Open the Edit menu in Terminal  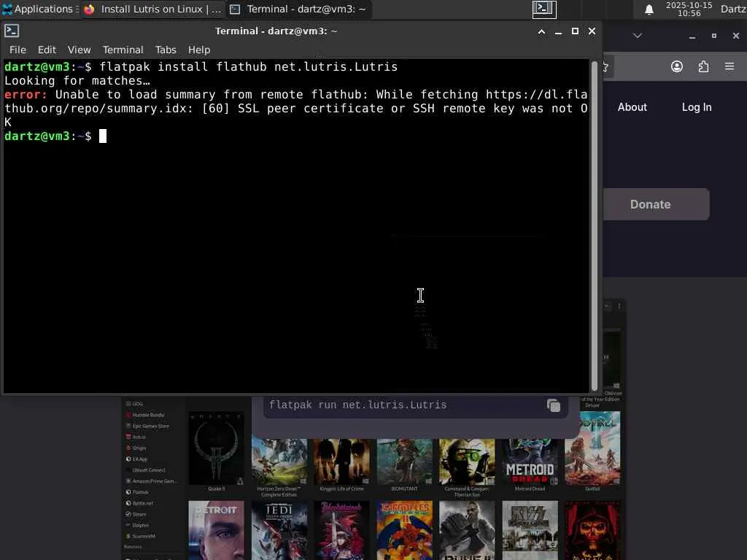(x=47, y=50)
